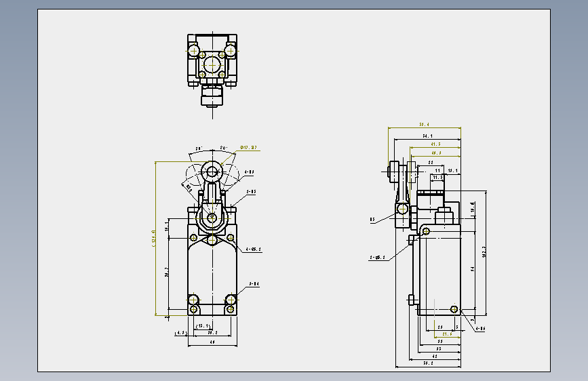The image size is (588, 381).
Task: Select the 42 width dimension below side view
Action: [435, 356]
